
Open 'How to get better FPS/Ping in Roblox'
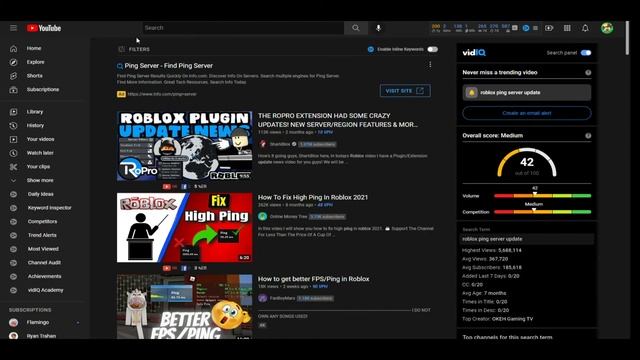point(313,279)
